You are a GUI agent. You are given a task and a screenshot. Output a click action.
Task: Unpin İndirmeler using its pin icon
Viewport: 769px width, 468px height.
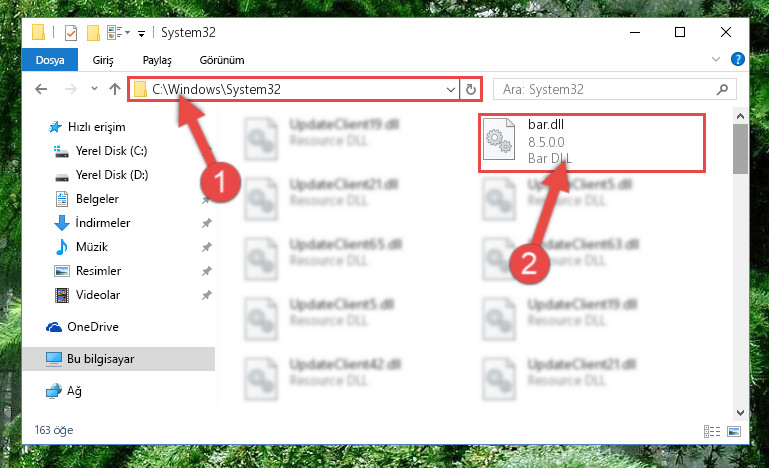tap(206, 223)
